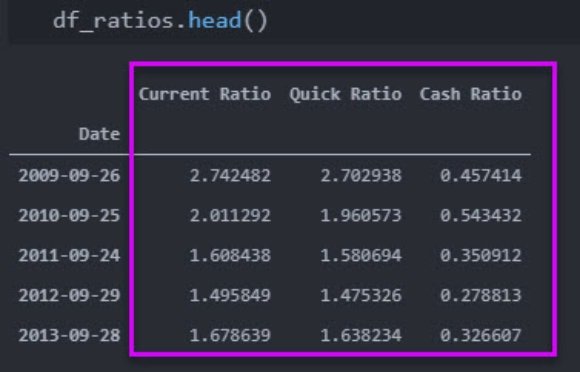Click the Date index header
This screenshot has height=372, width=580.
coord(100,134)
